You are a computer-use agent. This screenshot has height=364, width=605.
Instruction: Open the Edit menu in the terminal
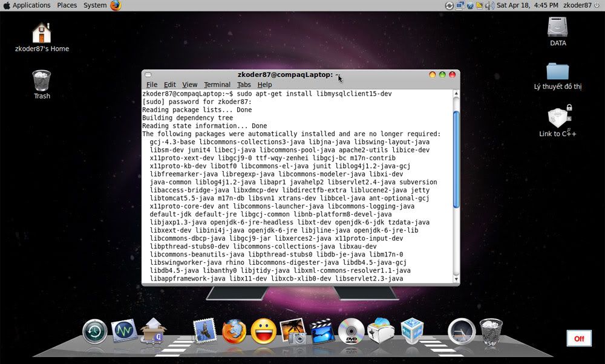click(x=170, y=85)
